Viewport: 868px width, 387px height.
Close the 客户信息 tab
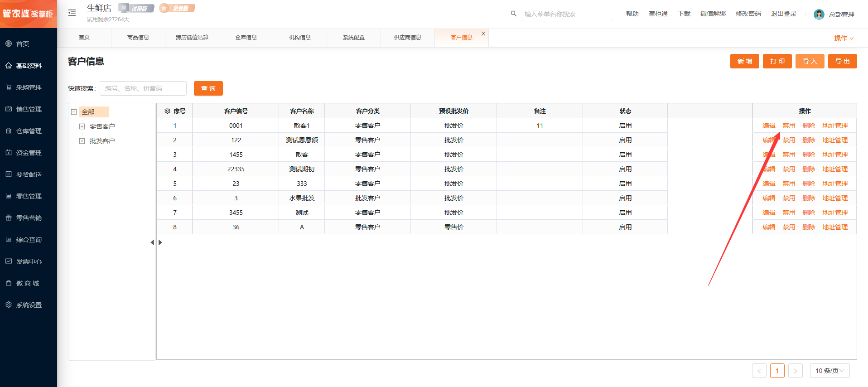coord(483,34)
